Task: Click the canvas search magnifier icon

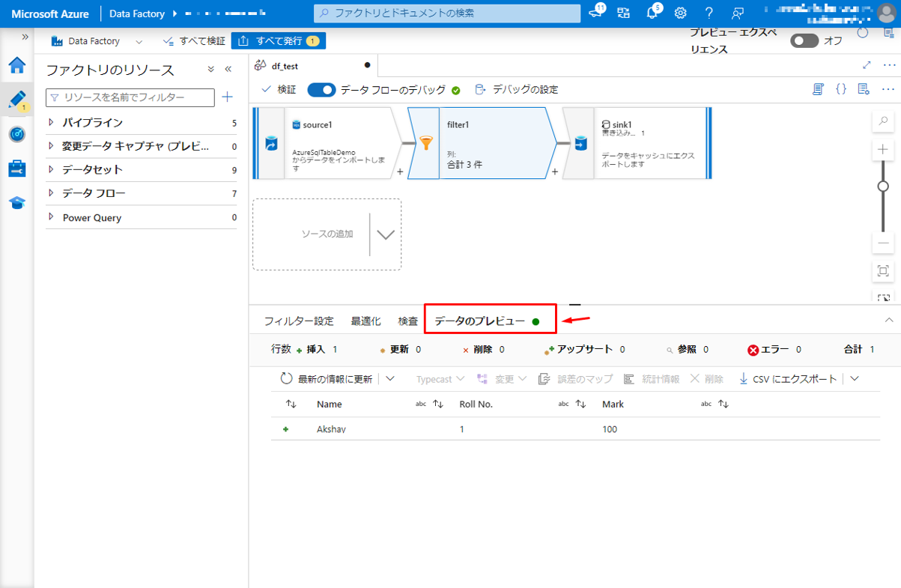Action: (x=883, y=121)
